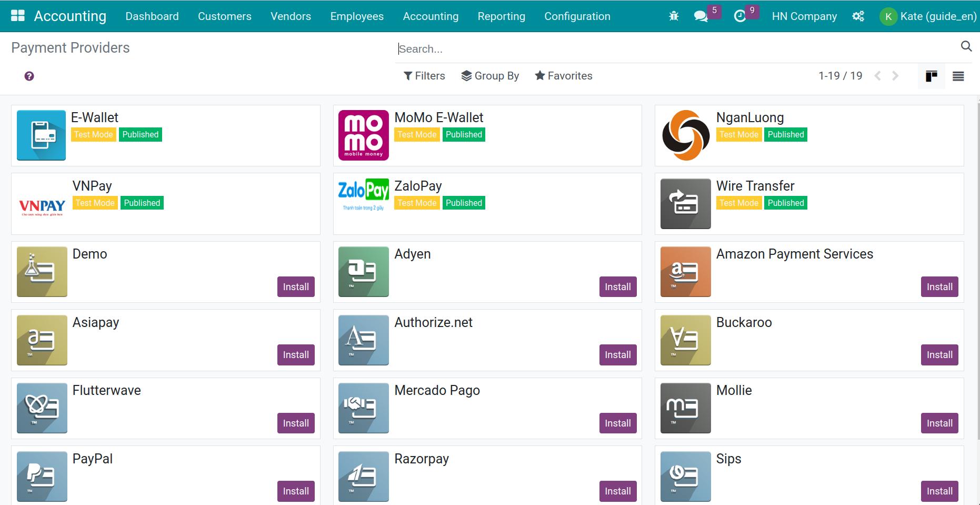Open the ZaloPay logo
The height and width of the screenshot is (505, 980).
pos(364,195)
